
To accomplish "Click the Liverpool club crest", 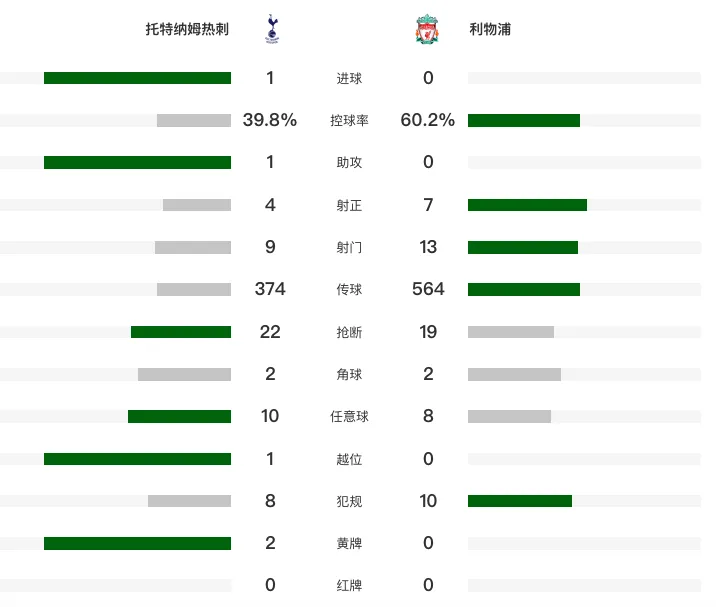I will (427, 29).
